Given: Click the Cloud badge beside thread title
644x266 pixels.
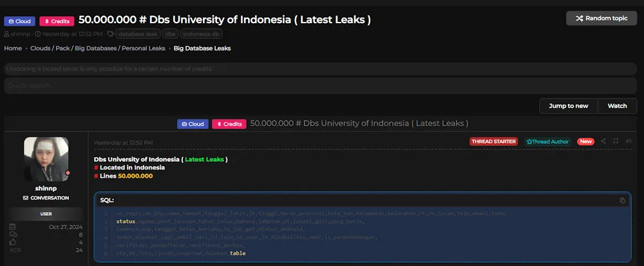Looking at the screenshot, I should coord(20,21).
